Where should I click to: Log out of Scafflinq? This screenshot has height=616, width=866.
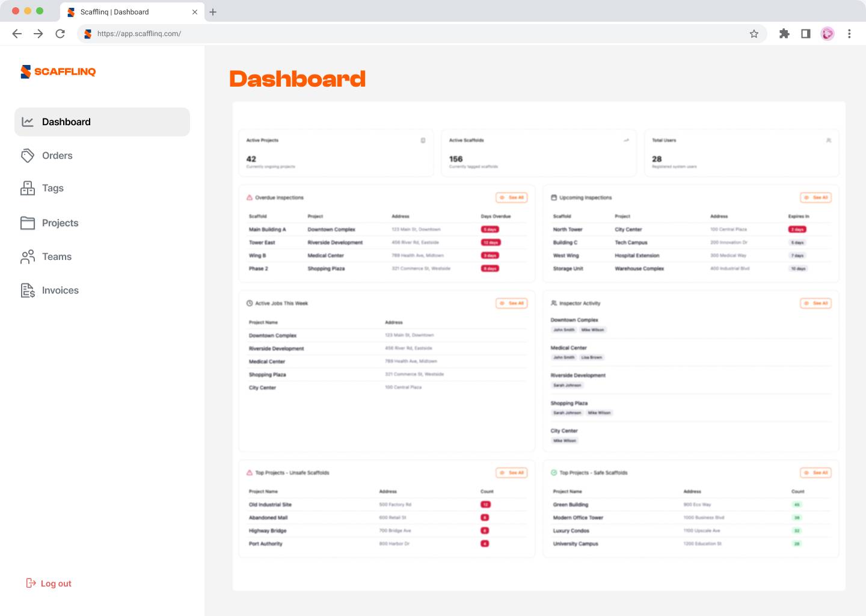click(x=49, y=584)
